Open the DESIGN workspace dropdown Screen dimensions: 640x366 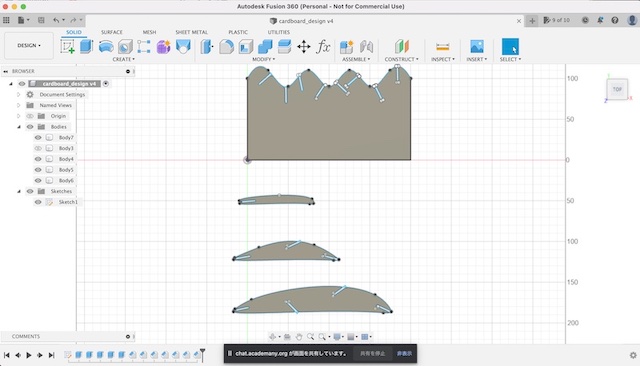point(29,45)
